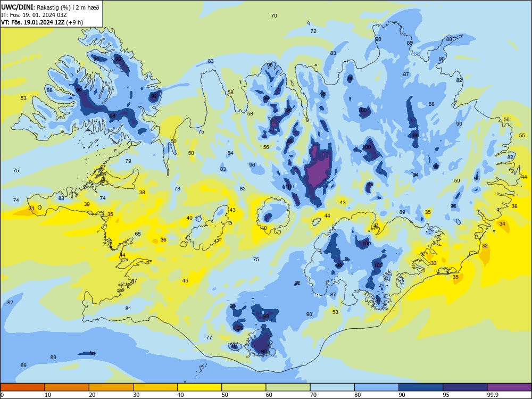Screen dimensions: 532x399
Task: Click the pale green 60–70 legend swatch
Action: coord(288,387)
